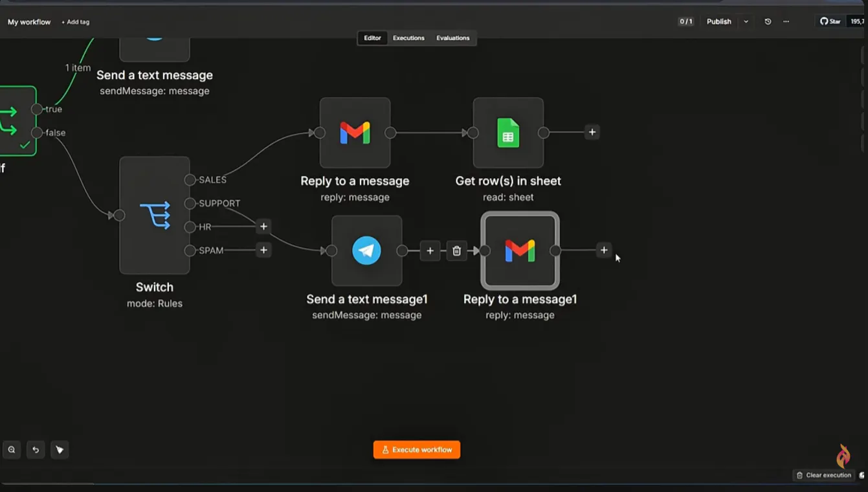Insert node between Telegram and Gmail nodes
The image size is (868, 492).
(x=430, y=251)
